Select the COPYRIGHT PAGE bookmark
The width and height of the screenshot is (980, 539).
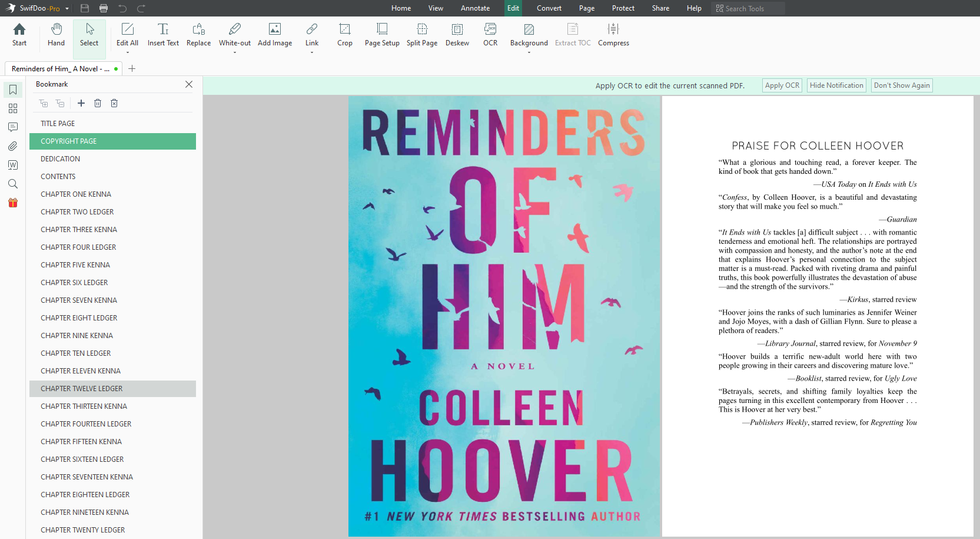coord(112,141)
